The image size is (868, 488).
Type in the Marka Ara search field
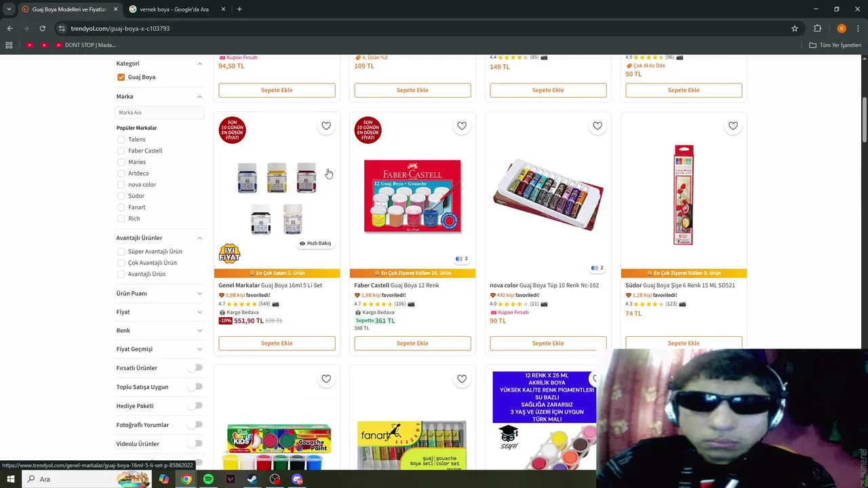pos(159,113)
